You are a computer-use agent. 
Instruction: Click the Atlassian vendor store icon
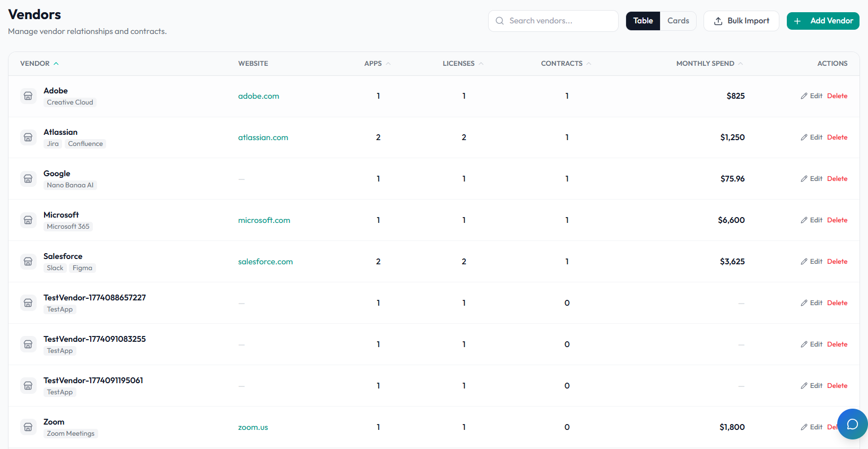point(28,137)
